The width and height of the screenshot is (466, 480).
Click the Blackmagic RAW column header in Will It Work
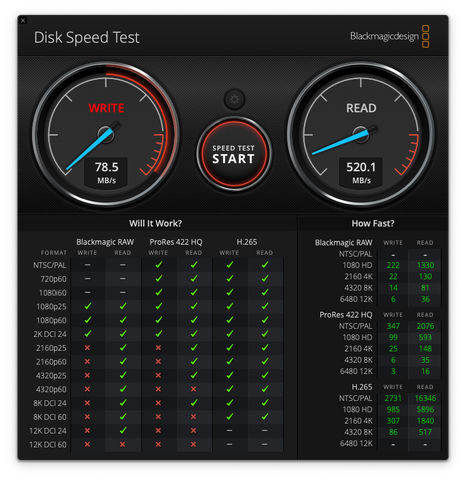[105, 242]
